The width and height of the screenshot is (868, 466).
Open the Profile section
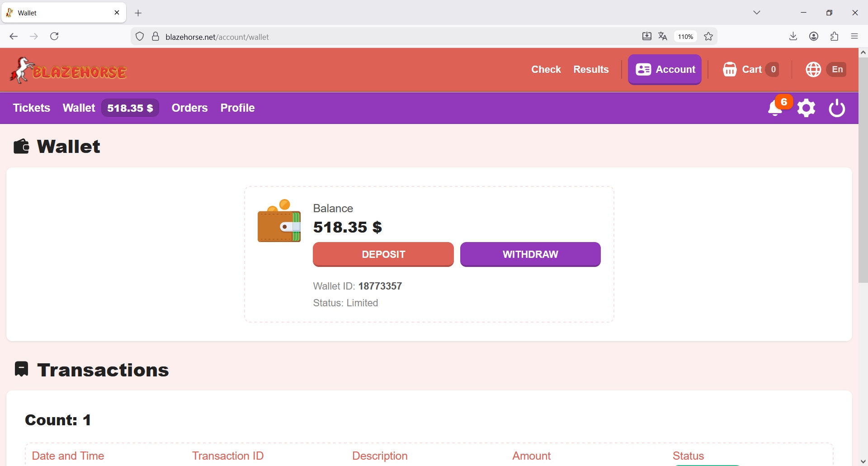coord(238,108)
